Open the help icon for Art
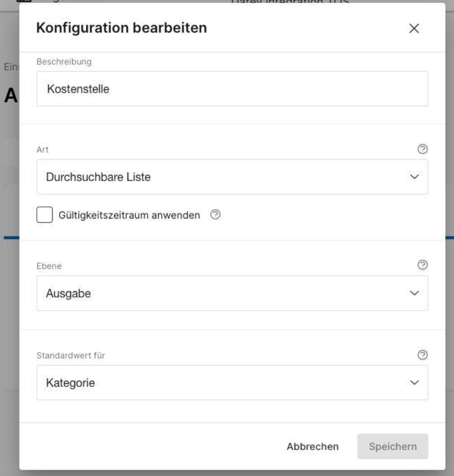 click(x=422, y=149)
